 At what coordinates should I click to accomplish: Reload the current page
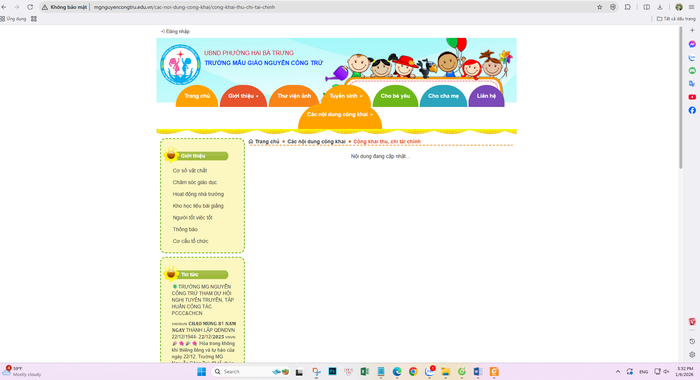point(30,7)
